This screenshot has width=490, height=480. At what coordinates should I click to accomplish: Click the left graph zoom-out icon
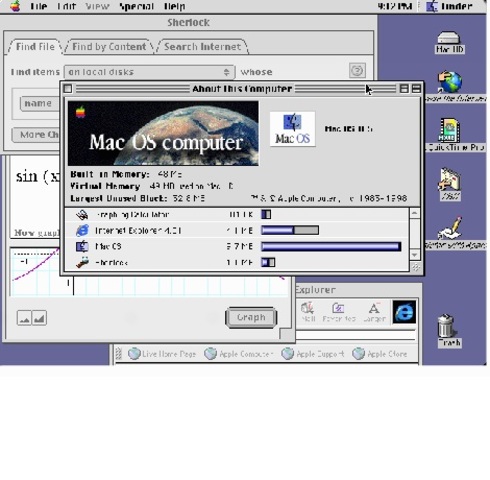click(24, 318)
